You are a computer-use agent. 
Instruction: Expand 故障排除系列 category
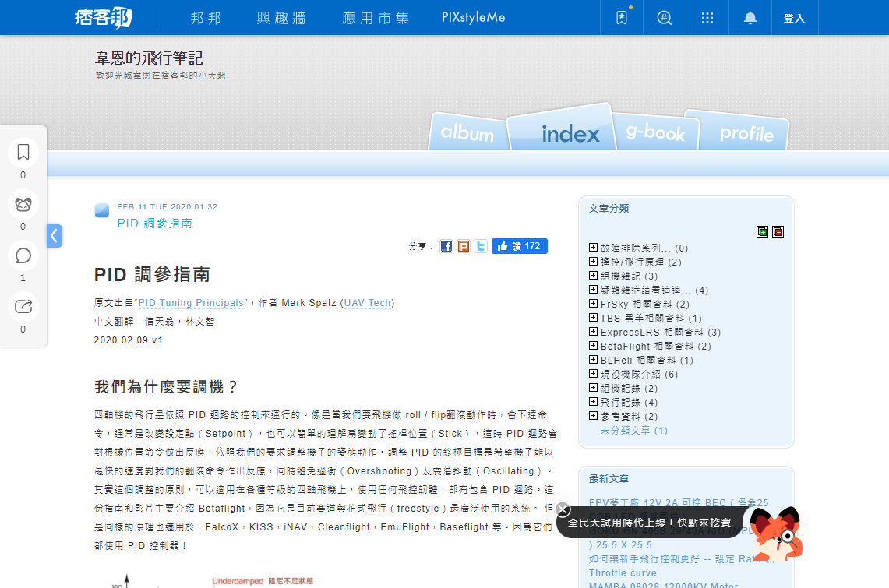point(593,248)
